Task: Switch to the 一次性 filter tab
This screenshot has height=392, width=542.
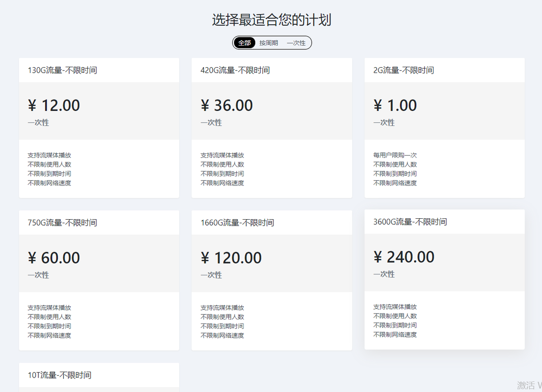Action: (x=296, y=43)
